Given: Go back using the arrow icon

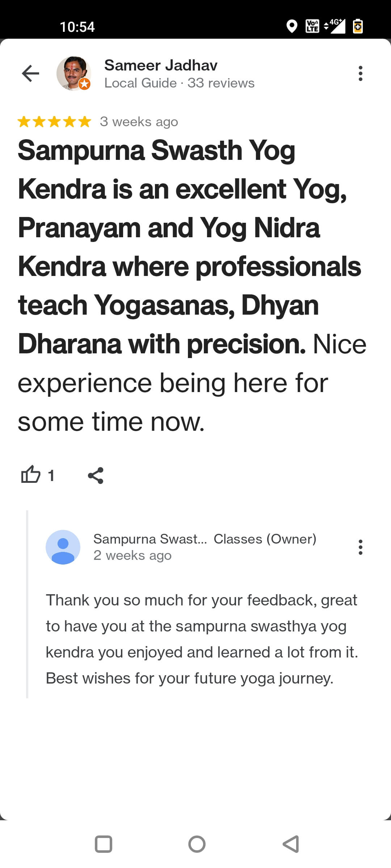Looking at the screenshot, I should tap(30, 74).
